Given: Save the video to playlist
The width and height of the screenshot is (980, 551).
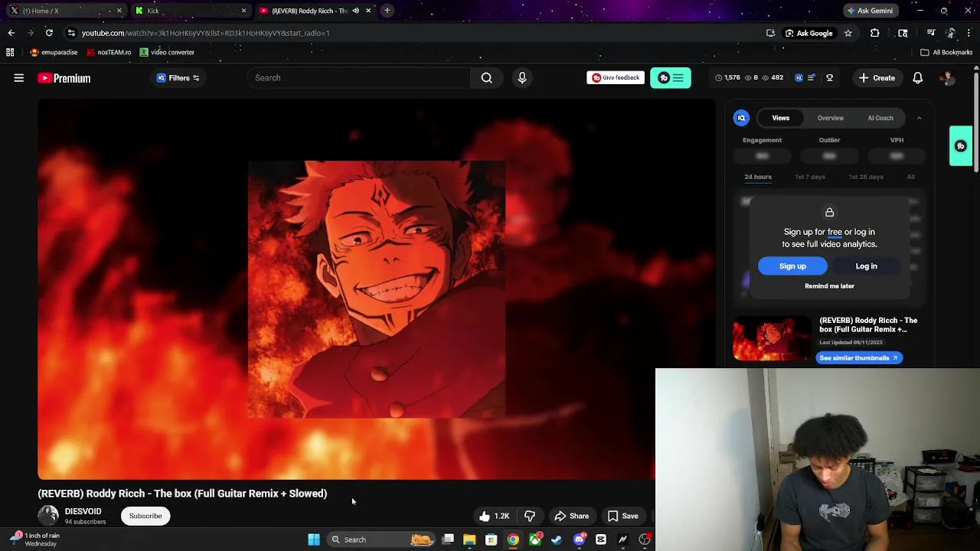Looking at the screenshot, I should (622, 517).
